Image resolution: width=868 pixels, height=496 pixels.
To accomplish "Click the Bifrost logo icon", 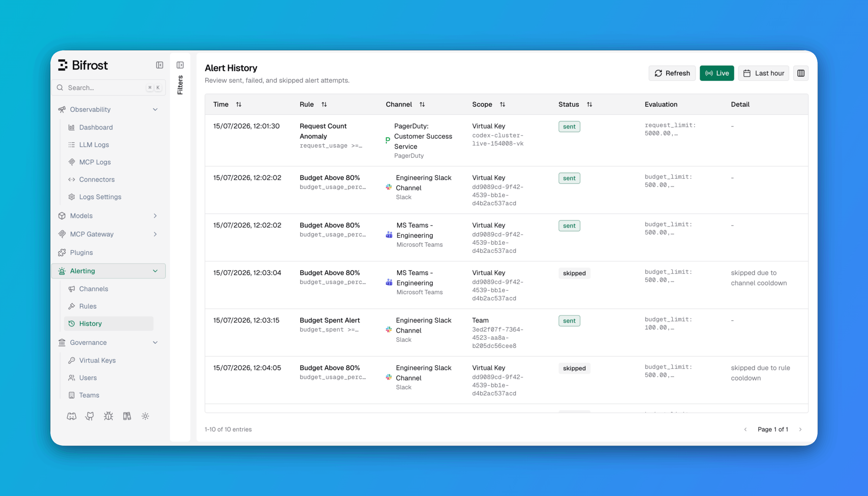I will coord(63,65).
